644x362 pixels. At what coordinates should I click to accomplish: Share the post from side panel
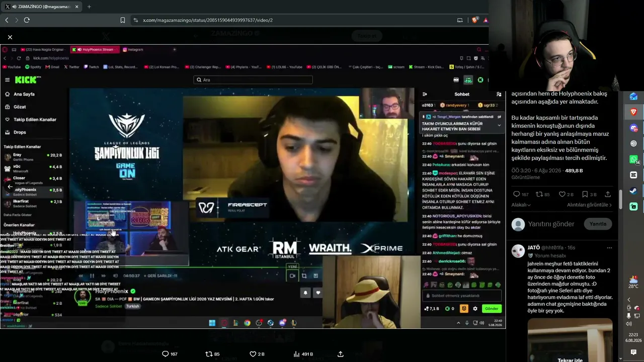608,194
